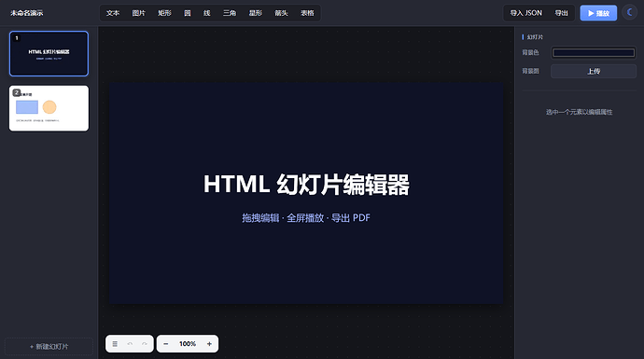Insert a table via 表格
Image resolution: width=644 pixels, height=359 pixels.
point(307,13)
